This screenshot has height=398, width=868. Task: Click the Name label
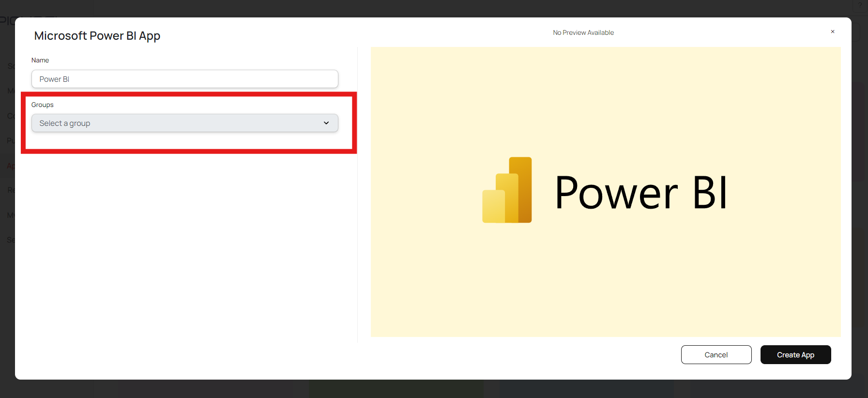40,60
